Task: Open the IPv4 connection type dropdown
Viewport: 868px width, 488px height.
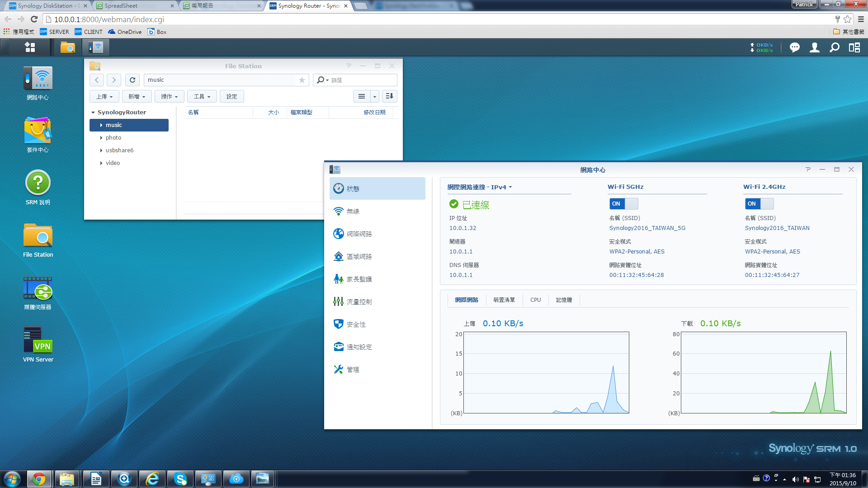Action: tap(480, 187)
